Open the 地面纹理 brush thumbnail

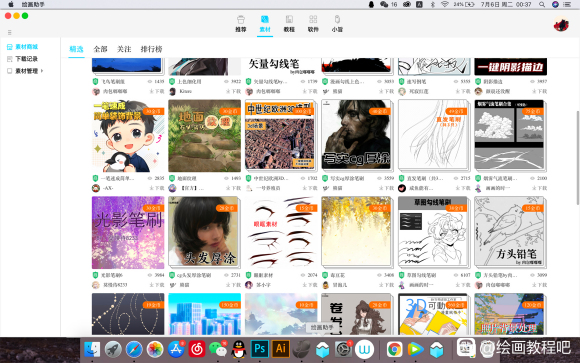pos(205,135)
